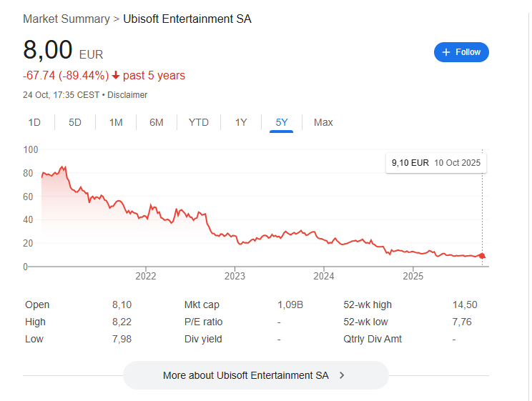Viewport: 532px width, 401px height.
Task: Click the chevron next to More about Ubisoft
Action: coord(342,375)
